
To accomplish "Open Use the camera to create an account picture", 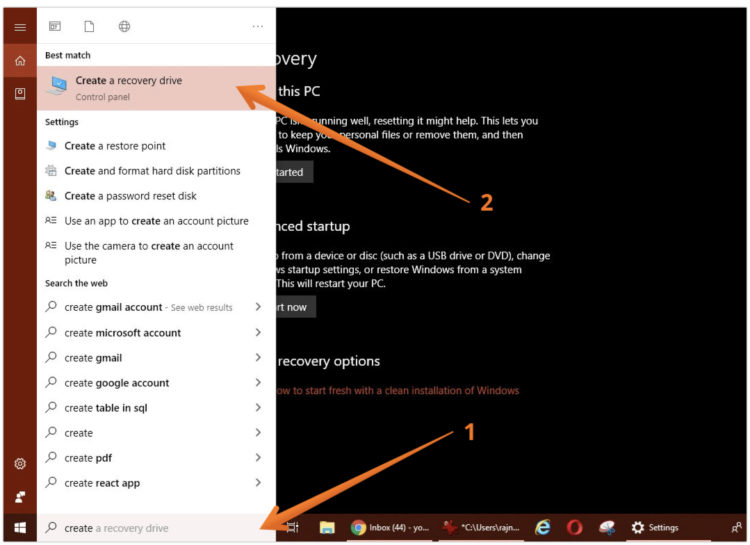I will [156, 253].
